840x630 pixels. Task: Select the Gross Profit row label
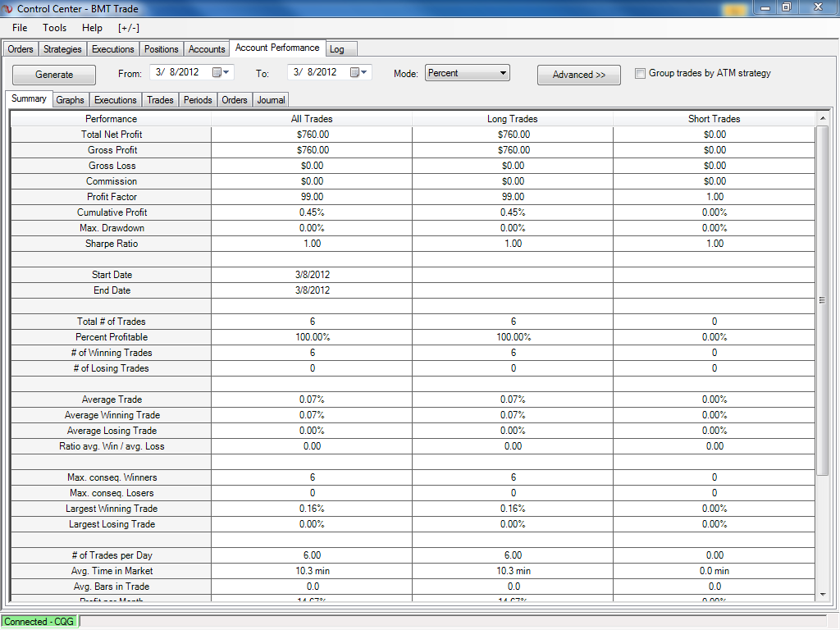tap(112, 150)
